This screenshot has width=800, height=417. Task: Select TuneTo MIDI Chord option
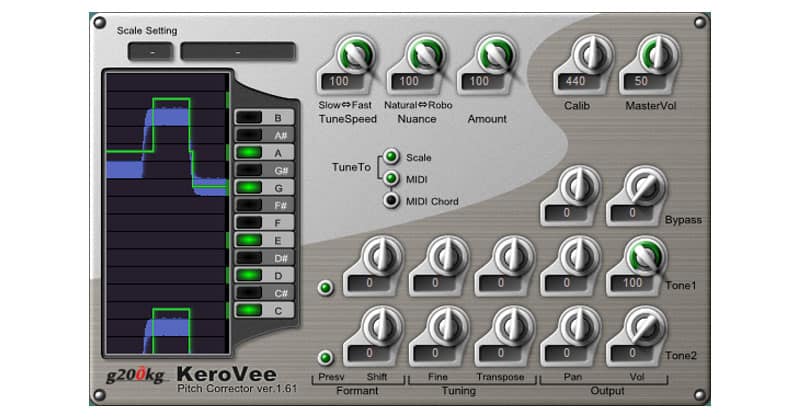click(391, 201)
